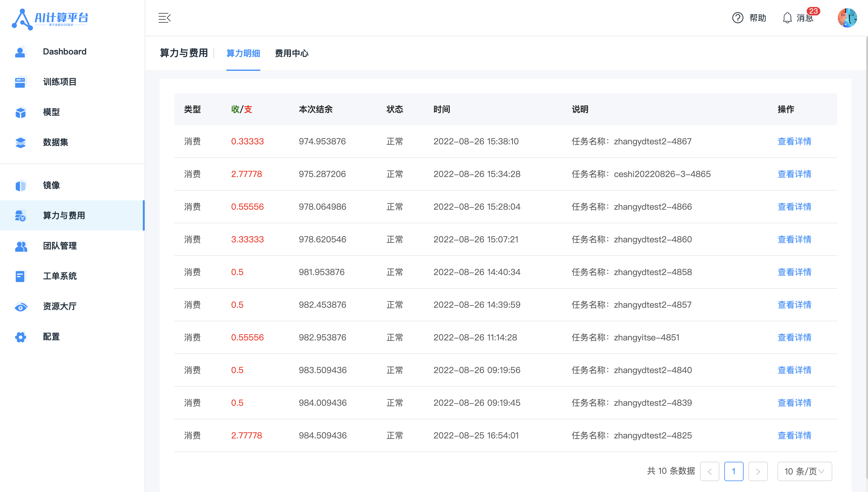
Task: View details for zhangydtest2-4839
Action: tap(794, 403)
